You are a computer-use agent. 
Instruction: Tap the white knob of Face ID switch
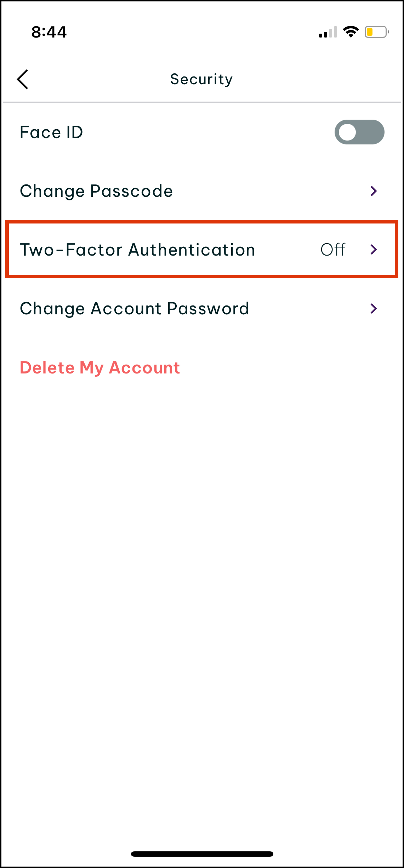[347, 132]
